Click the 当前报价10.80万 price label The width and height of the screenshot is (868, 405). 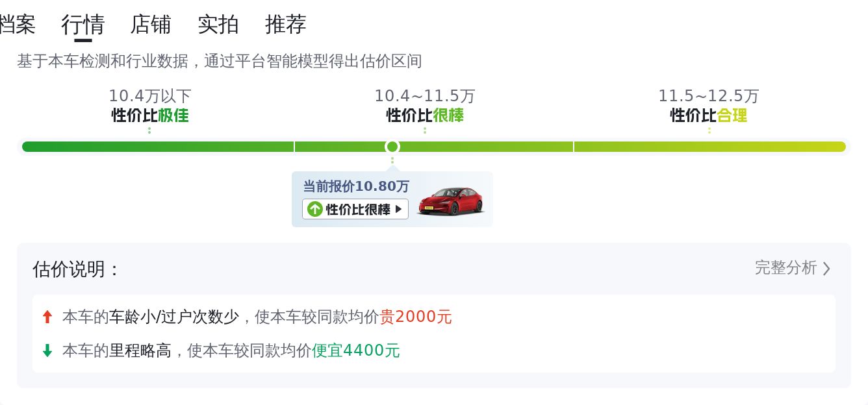click(x=356, y=187)
